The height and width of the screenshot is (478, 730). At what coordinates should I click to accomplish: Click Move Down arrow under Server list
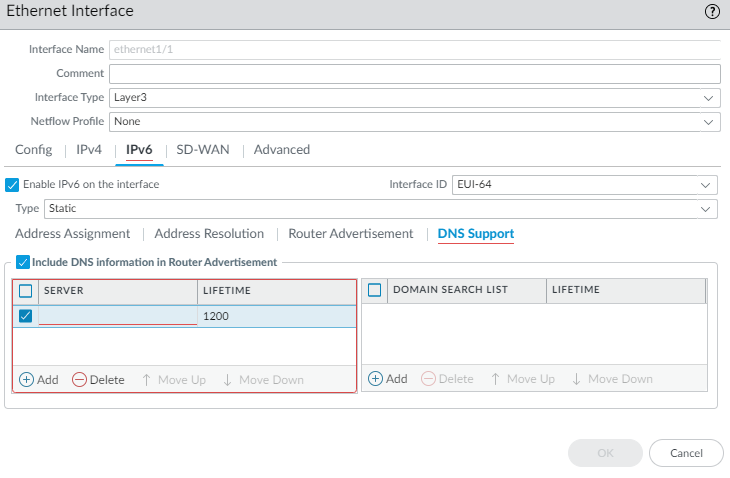(x=228, y=380)
